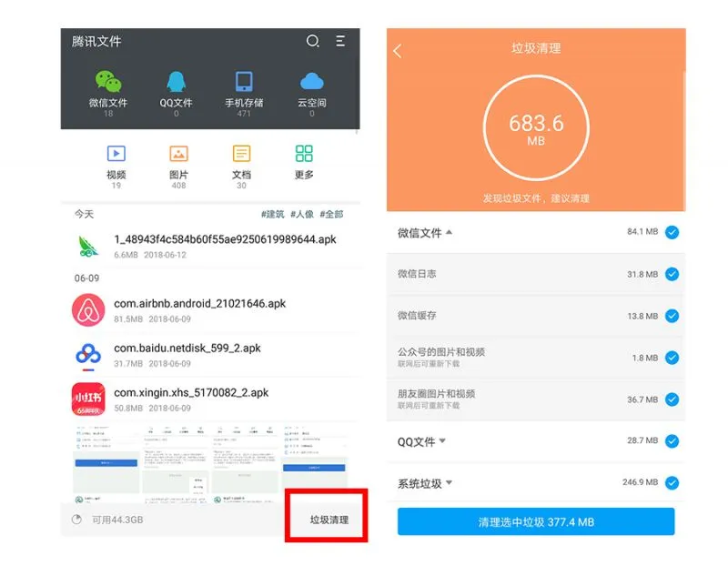Viewport: 728px width, 566px height.
Task: Tap the 垃圾清理 screen title
Action: (x=536, y=48)
